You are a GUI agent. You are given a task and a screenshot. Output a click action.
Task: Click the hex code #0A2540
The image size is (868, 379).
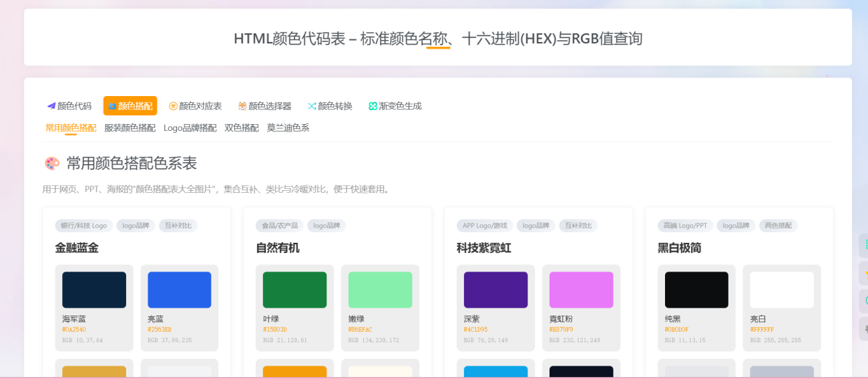(74, 330)
